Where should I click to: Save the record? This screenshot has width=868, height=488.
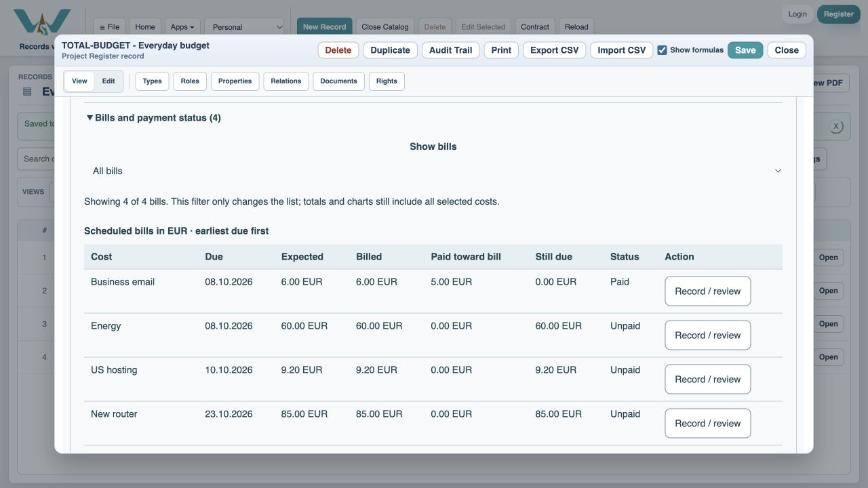point(745,50)
